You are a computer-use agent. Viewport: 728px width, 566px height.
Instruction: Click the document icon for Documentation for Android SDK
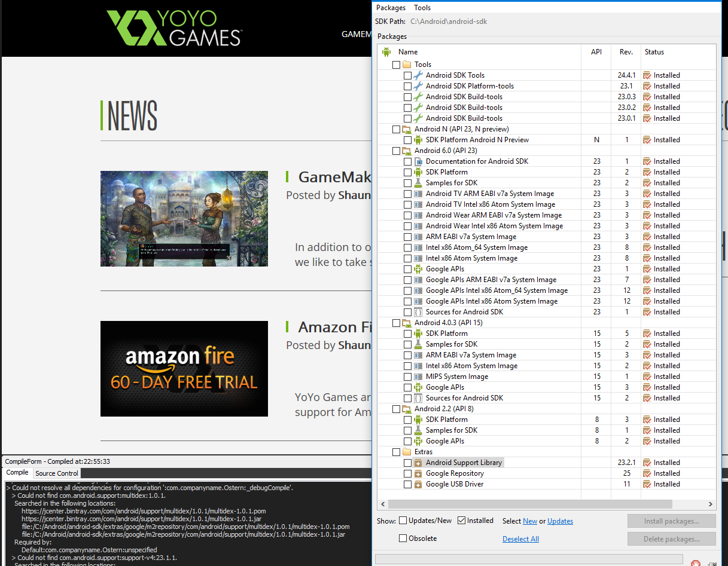click(418, 161)
